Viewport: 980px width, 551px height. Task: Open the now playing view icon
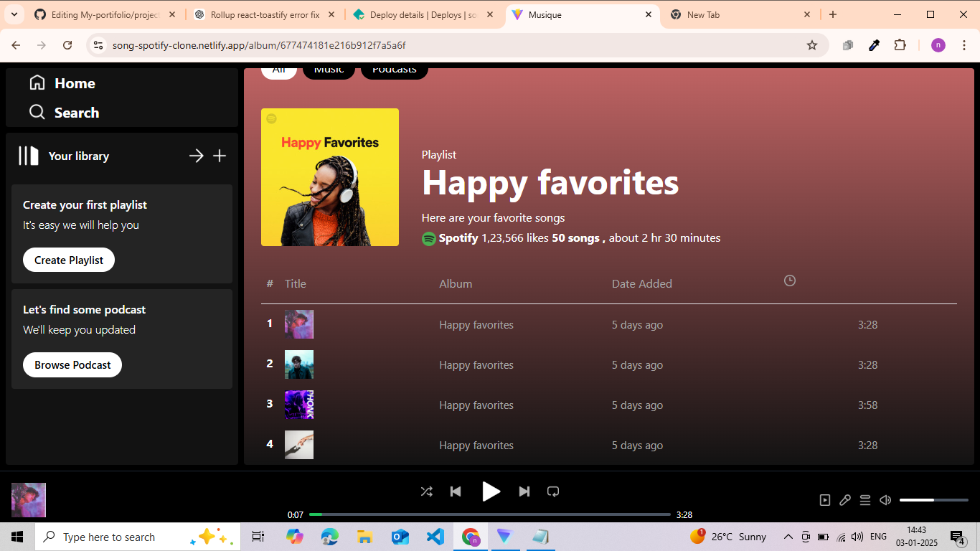tap(825, 500)
